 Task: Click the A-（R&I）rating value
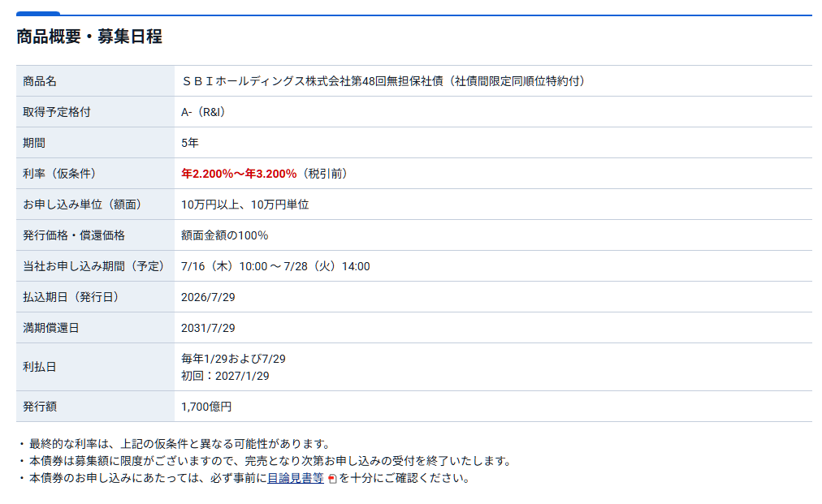[x=203, y=111]
